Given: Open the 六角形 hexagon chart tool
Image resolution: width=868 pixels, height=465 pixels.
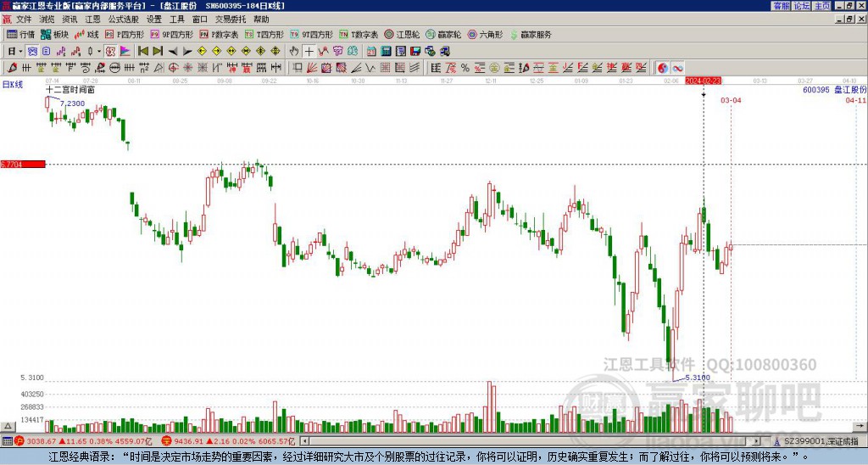Looking at the screenshot, I should coord(485,35).
